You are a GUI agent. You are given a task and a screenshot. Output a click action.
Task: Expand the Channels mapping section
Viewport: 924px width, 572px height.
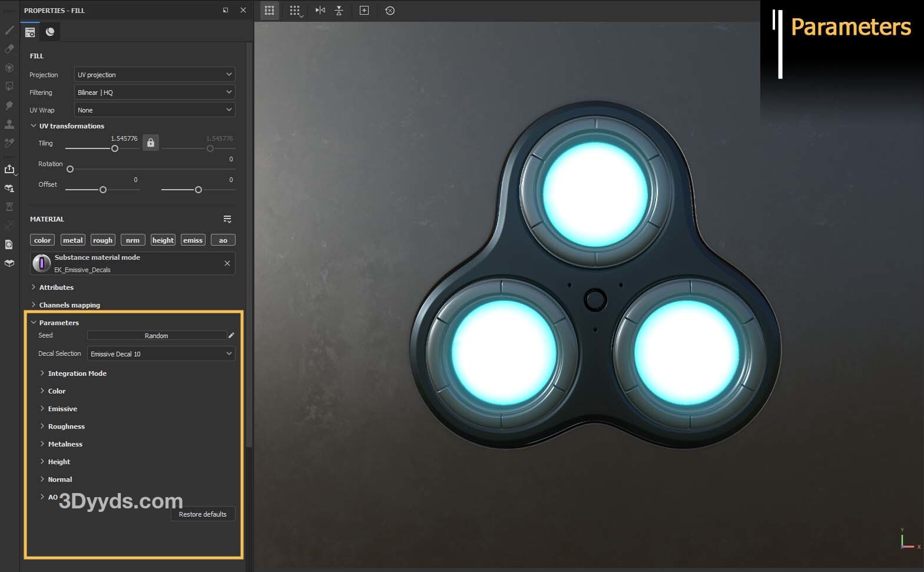[x=69, y=305]
